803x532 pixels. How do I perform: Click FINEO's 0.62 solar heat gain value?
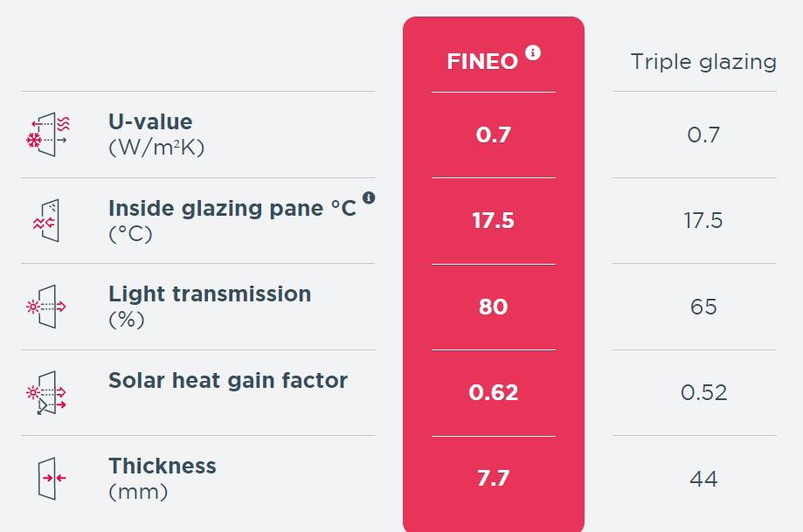493,393
